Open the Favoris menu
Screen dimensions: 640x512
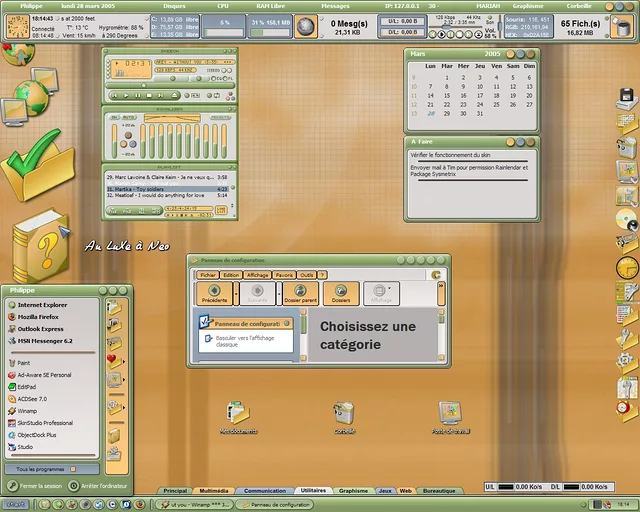point(284,274)
